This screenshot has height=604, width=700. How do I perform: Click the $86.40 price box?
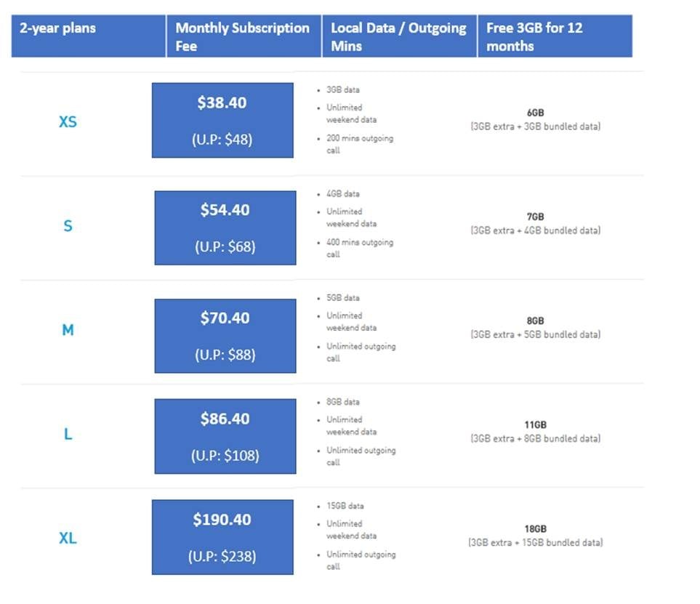[225, 436]
